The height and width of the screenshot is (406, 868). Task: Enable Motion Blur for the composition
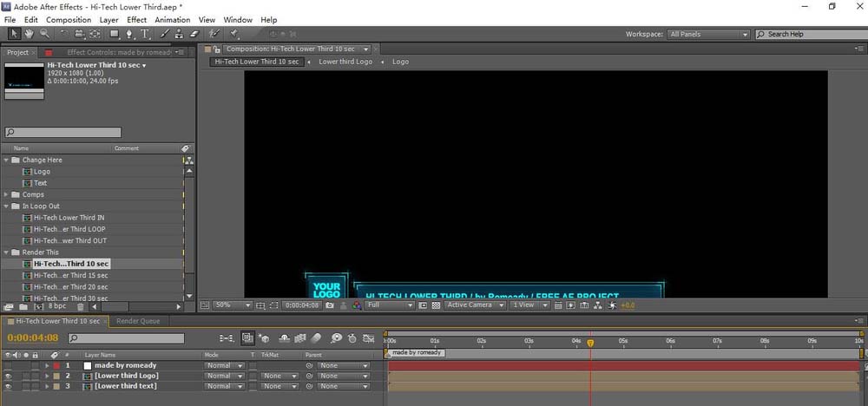(316, 338)
